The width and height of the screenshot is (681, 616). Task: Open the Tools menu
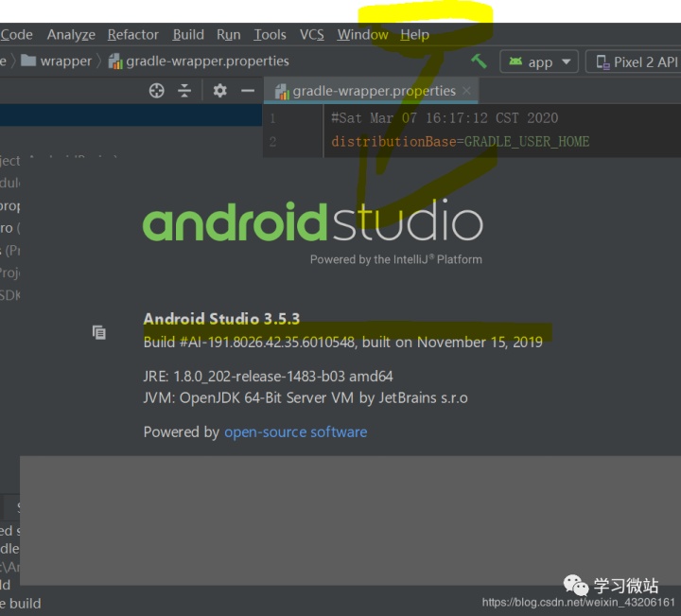point(270,35)
